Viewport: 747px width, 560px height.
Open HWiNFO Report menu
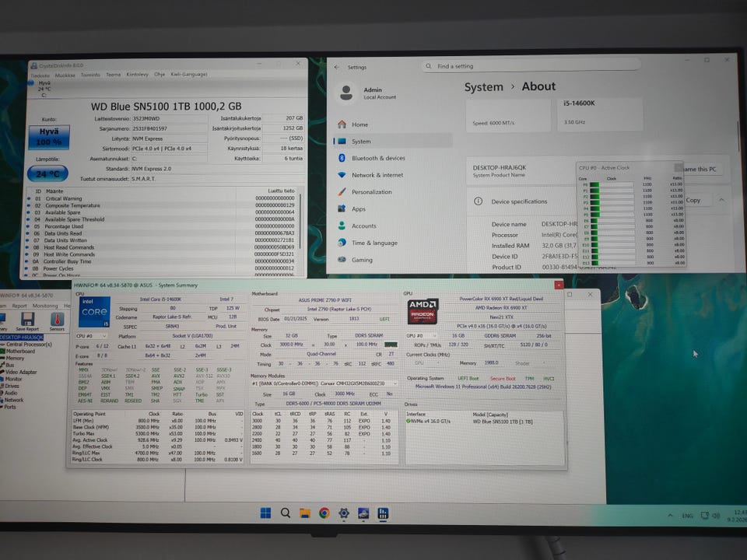pyautogui.click(x=19, y=306)
